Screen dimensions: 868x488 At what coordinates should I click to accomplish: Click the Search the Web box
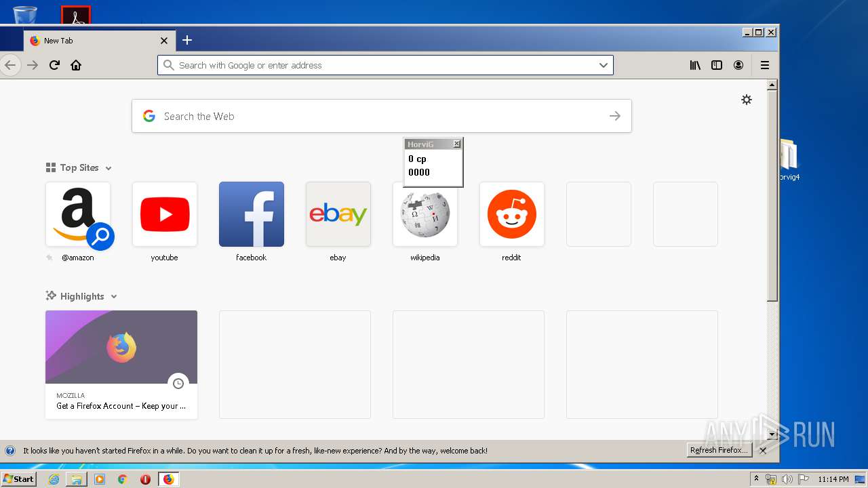382,116
